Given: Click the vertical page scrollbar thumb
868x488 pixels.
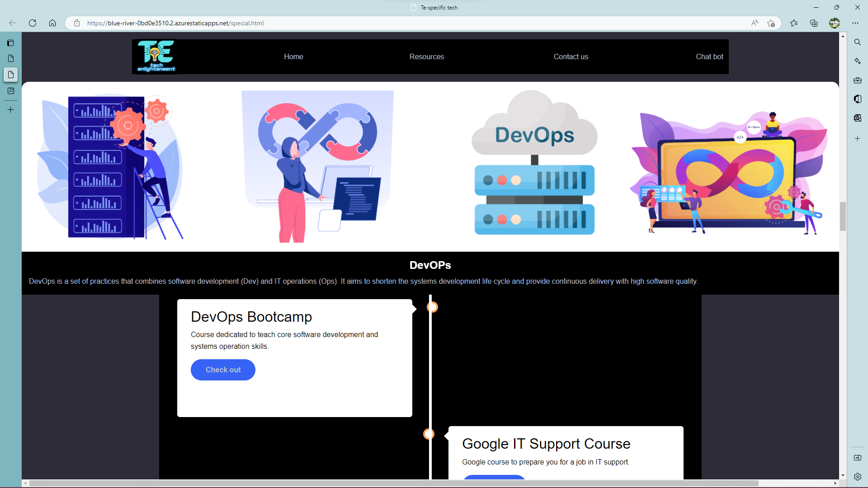Looking at the screenshot, I should pos(843,216).
